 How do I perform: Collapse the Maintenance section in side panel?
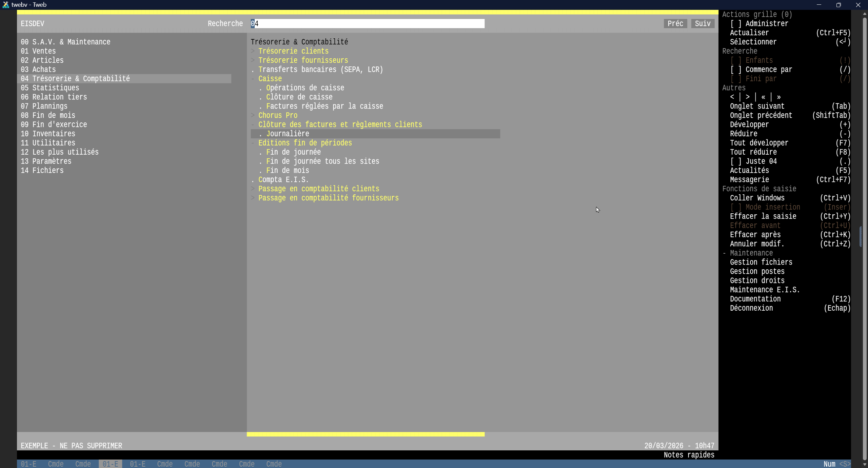tap(725, 253)
